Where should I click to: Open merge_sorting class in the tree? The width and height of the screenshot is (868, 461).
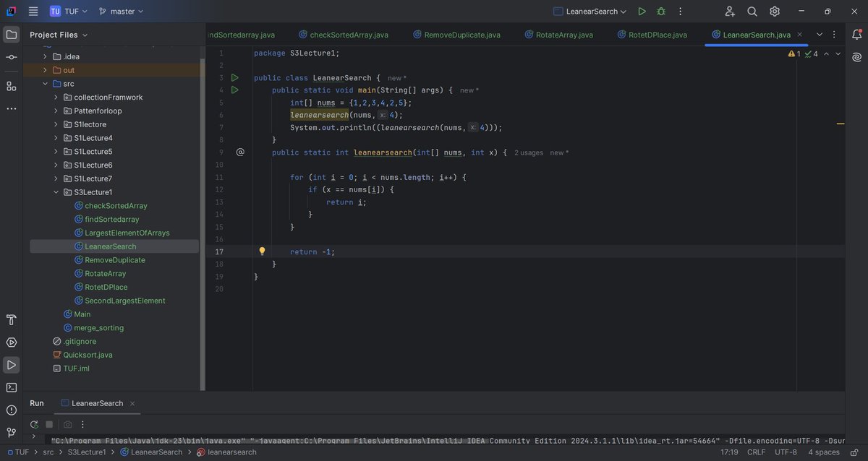(x=98, y=327)
